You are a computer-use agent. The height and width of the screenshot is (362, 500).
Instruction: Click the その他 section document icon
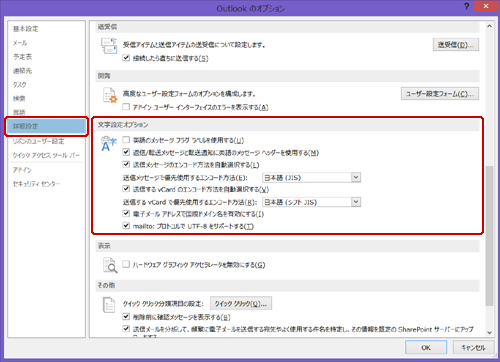pos(109,305)
